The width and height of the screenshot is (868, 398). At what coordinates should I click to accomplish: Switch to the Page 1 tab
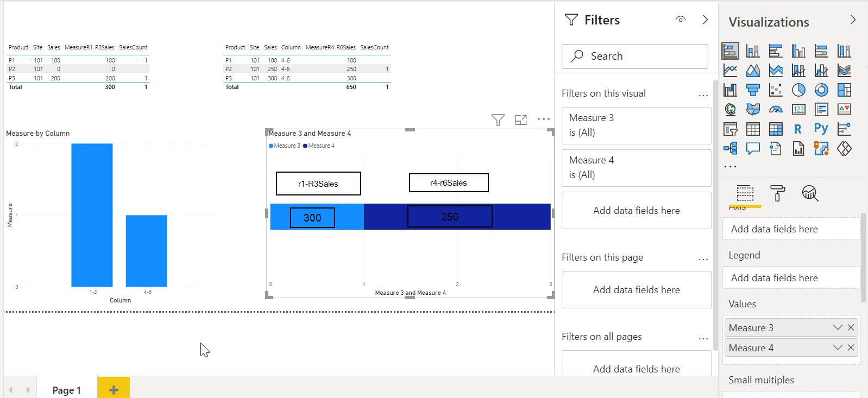[x=66, y=390]
